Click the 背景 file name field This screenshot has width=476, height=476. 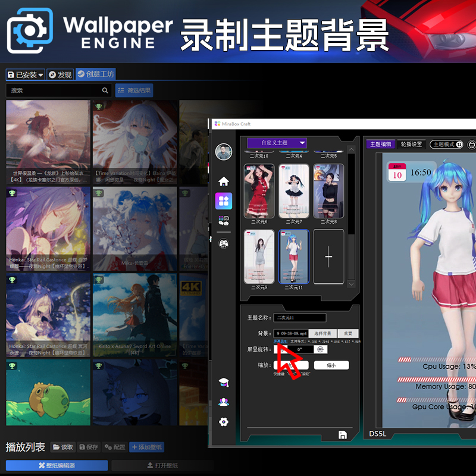pos(291,334)
